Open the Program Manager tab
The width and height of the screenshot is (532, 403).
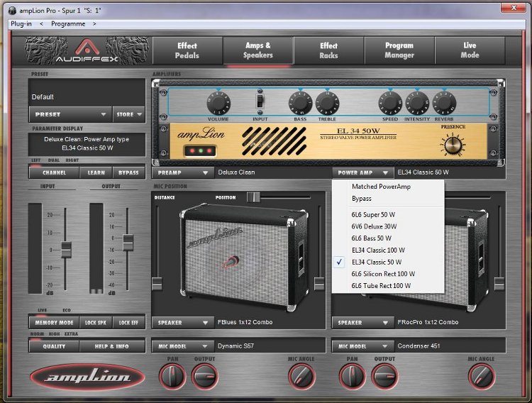coord(399,50)
